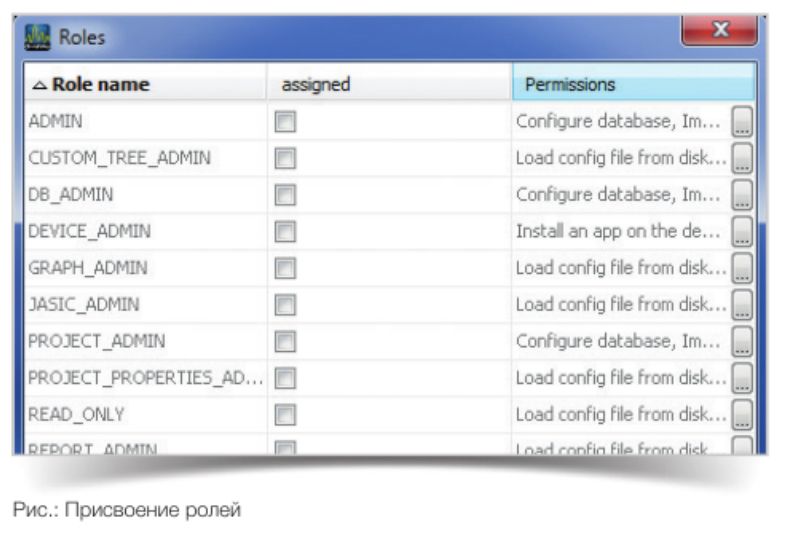Toggle assigned checkbox for GRAPH_ADMIN
788x536 pixels.
[x=286, y=268]
